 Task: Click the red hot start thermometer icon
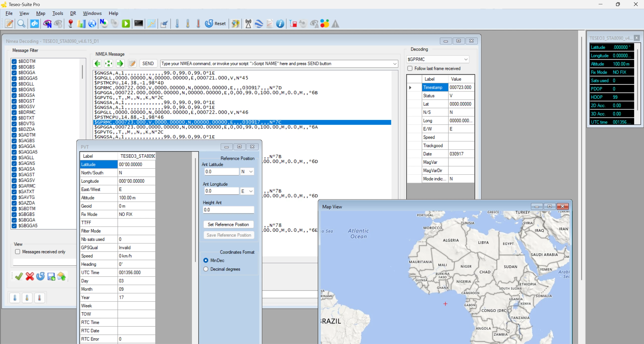198,23
